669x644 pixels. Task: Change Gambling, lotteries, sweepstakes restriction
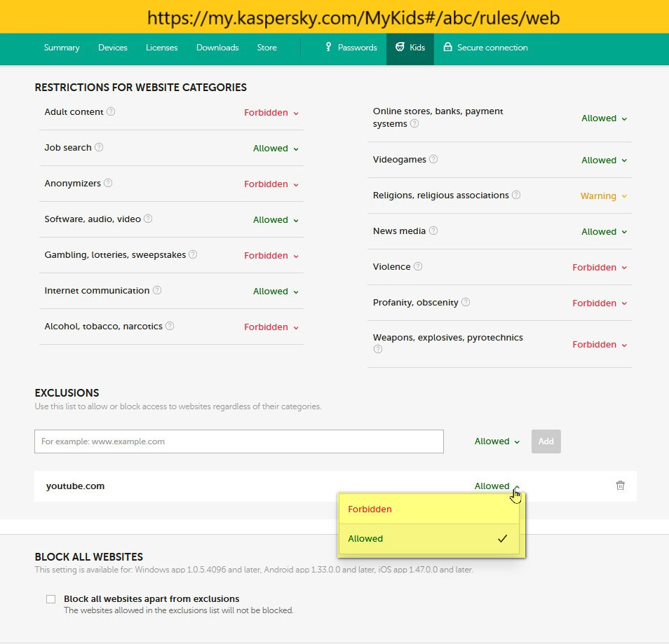tap(271, 256)
